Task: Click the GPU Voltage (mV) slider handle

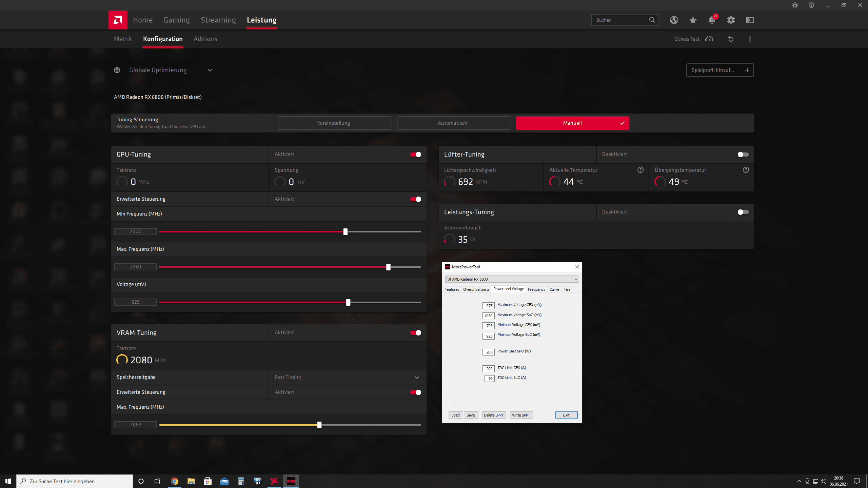Action: [348, 302]
